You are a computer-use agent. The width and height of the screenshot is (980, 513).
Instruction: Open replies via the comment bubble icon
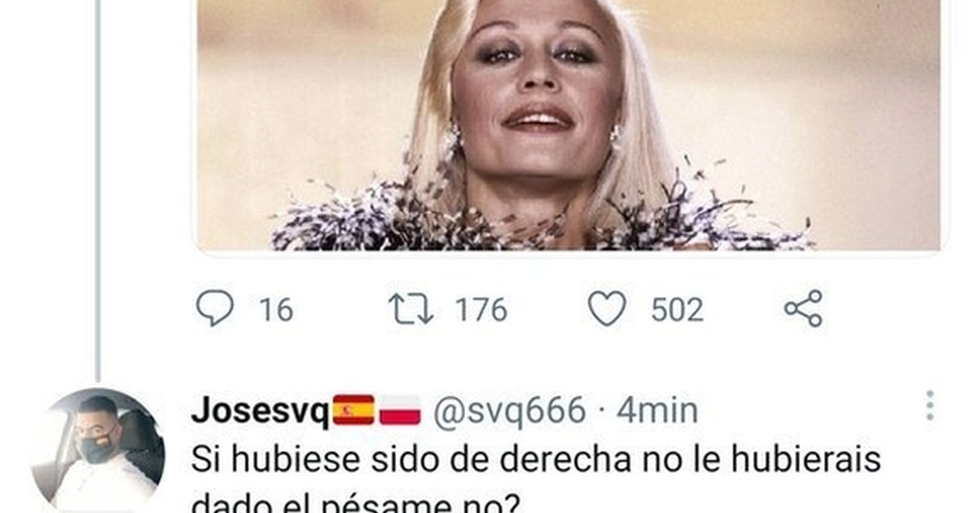coord(214,308)
